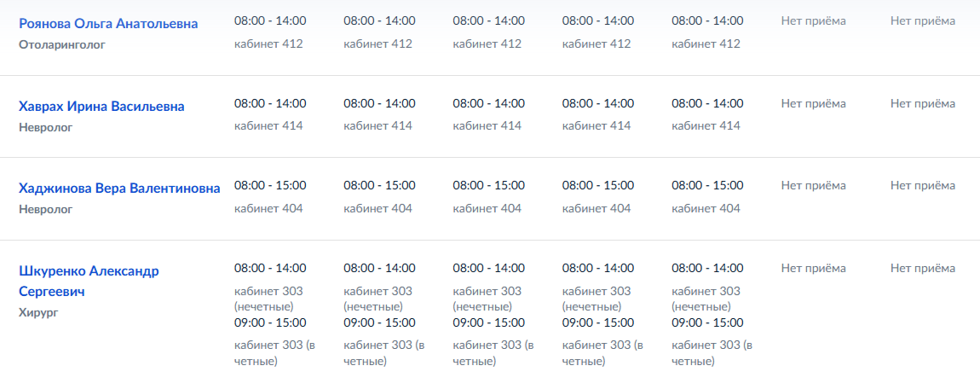This screenshot has width=980, height=389.
Task: Click Шкуренко's first кабинет 303 (нечетные) entry
Action: [268, 299]
